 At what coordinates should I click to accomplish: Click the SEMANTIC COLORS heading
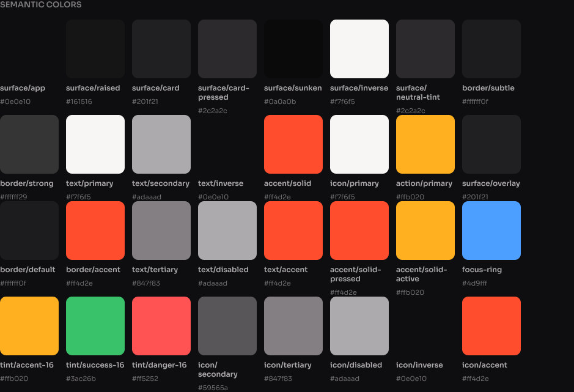point(40,5)
